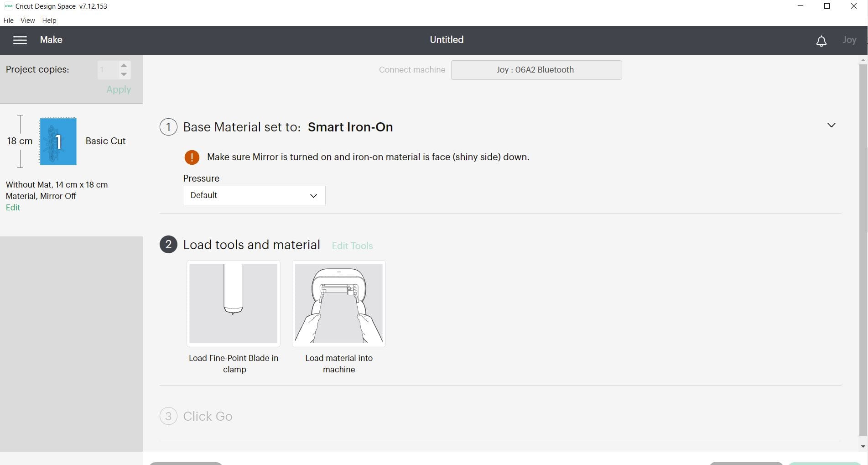Click the Smart Iron-On material name
The image size is (868, 465).
tap(350, 127)
